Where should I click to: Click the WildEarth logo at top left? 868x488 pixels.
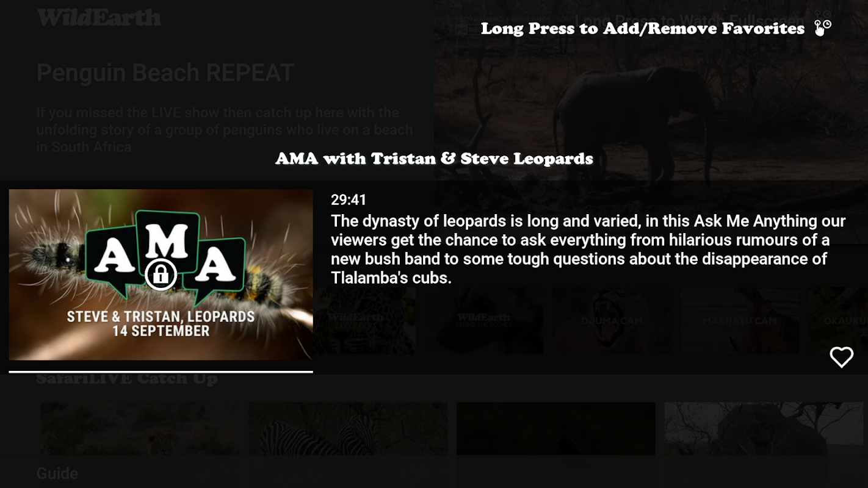[99, 18]
